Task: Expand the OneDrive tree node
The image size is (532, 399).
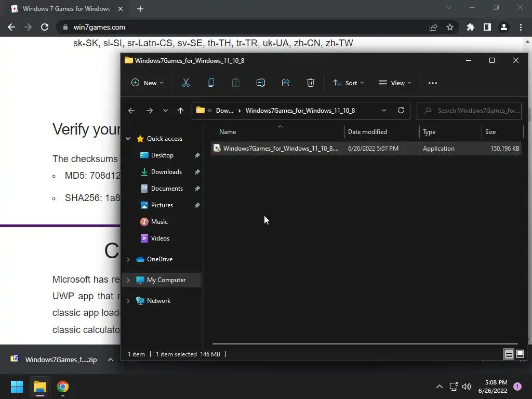Action: coord(128,259)
